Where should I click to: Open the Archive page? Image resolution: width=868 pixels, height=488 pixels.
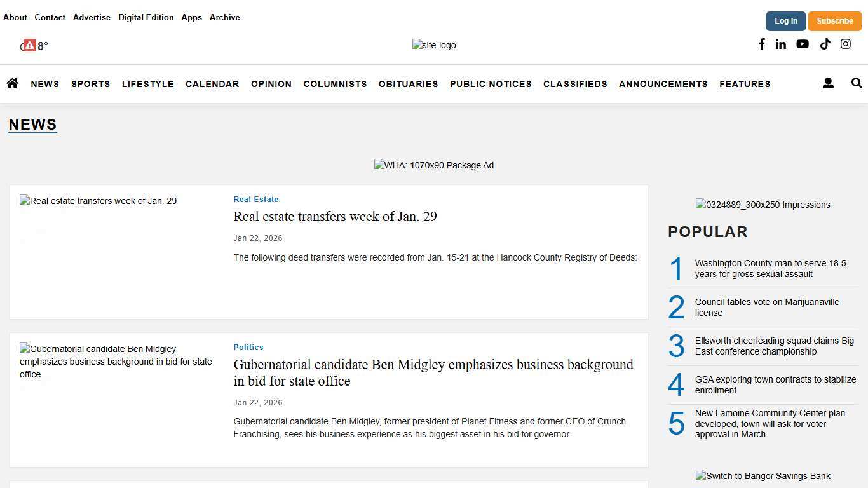coord(224,17)
